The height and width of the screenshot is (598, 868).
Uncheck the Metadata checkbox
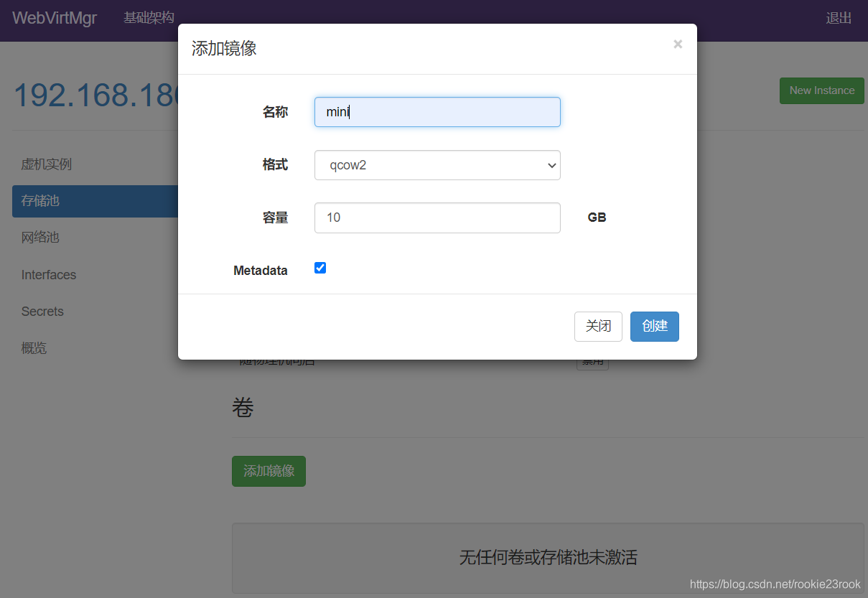[319, 267]
